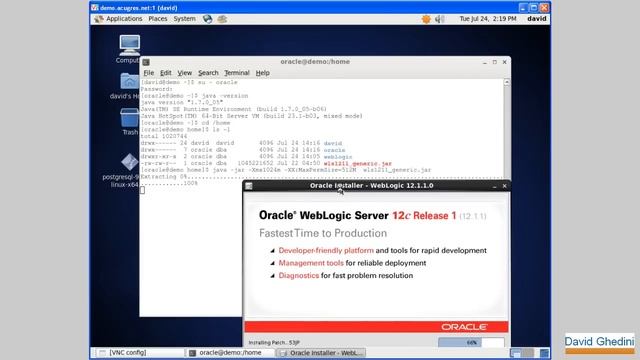Image resolution: width=640 pixels, height=360 pixels.
Task: Click the Oracle Installer window icon in title bar
Action: tap(249, 186)
